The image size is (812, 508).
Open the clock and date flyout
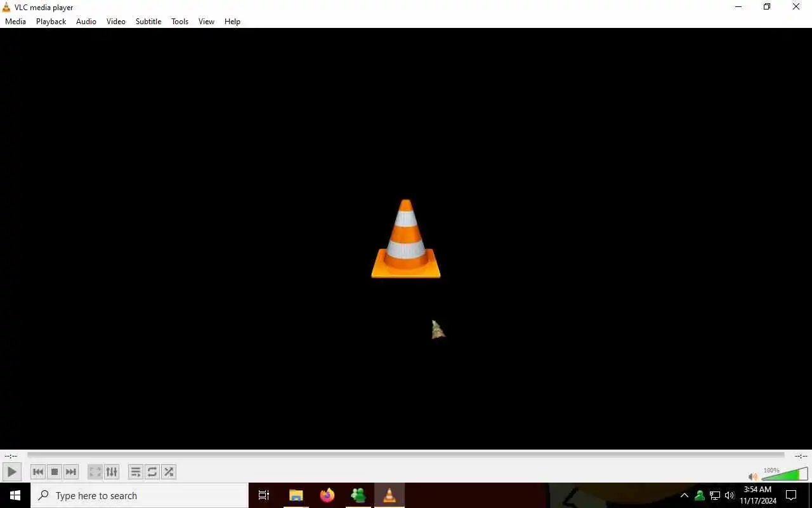click(x=757, y=495)
